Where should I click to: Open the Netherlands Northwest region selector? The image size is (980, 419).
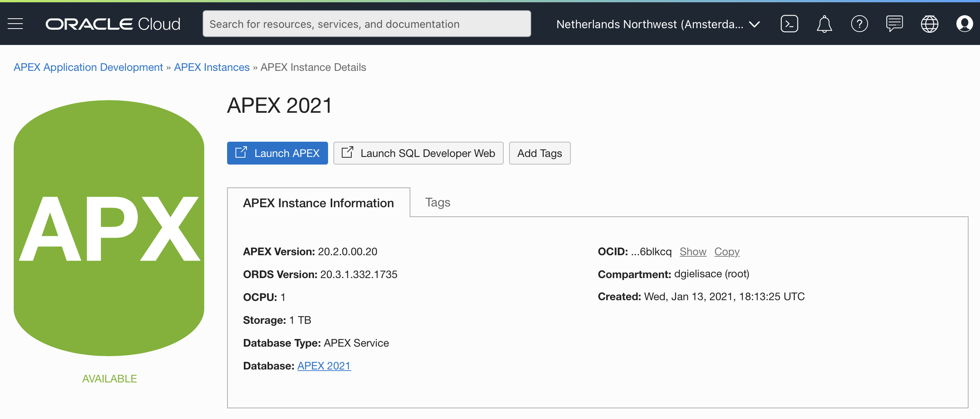[658, 24]
